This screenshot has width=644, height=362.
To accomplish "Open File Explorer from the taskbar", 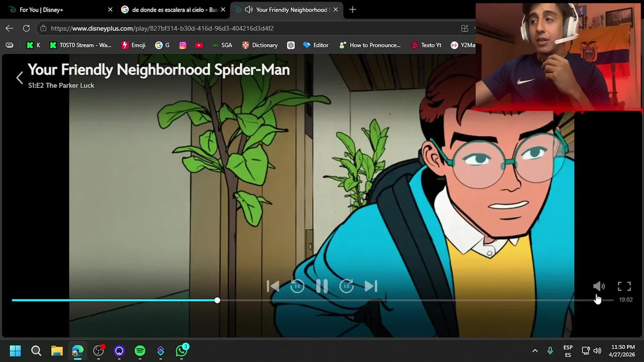I will point(57,351).
